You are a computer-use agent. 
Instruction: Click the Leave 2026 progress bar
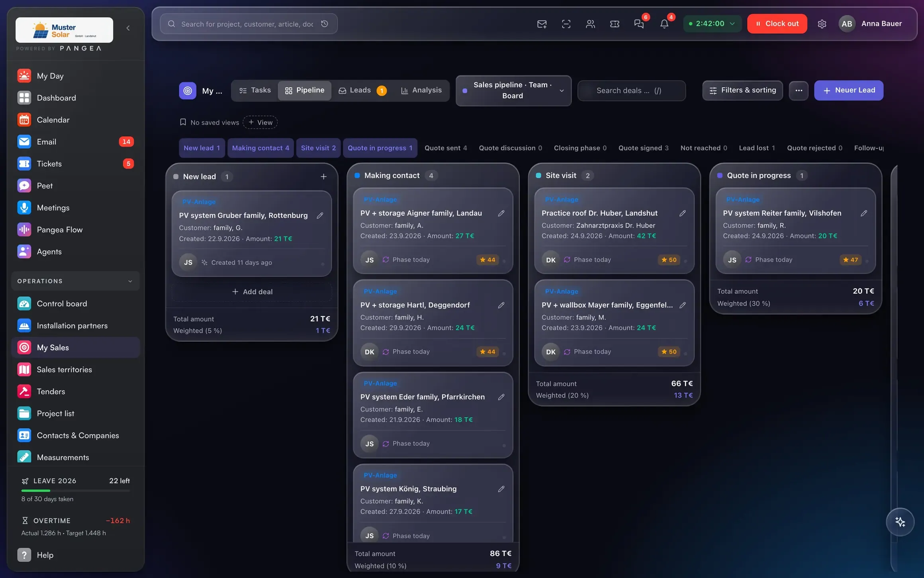click(76, 490)
